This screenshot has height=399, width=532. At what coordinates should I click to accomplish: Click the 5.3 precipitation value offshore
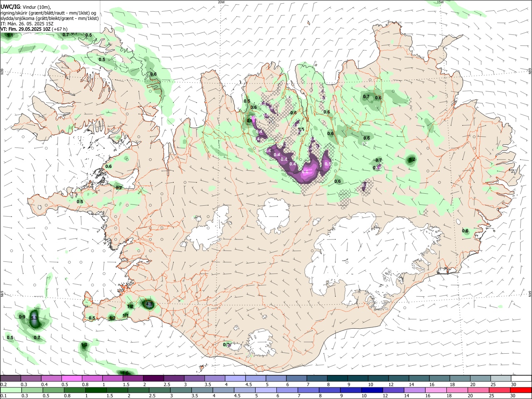[34, 318]
